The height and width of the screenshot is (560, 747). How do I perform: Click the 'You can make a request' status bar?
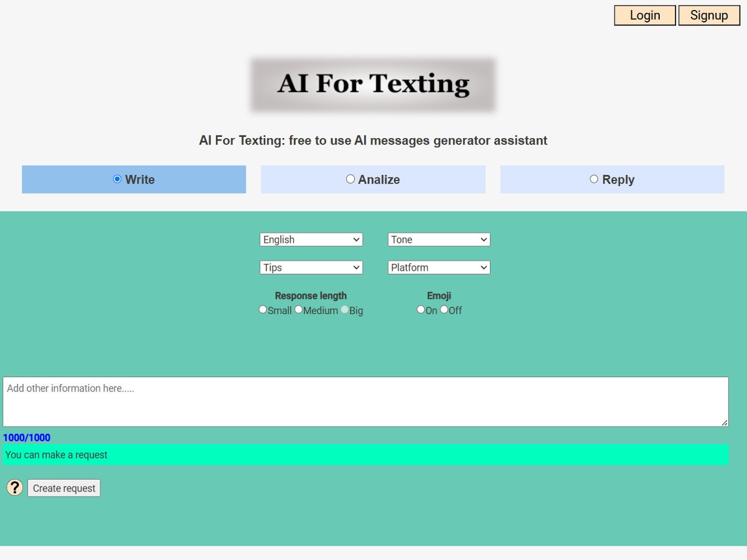[x=365, y=455]
